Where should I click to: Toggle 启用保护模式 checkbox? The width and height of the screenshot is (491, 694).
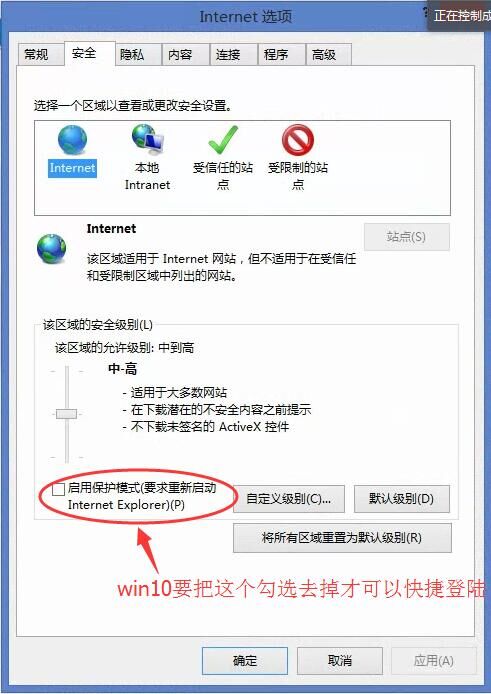click(58, 490)
